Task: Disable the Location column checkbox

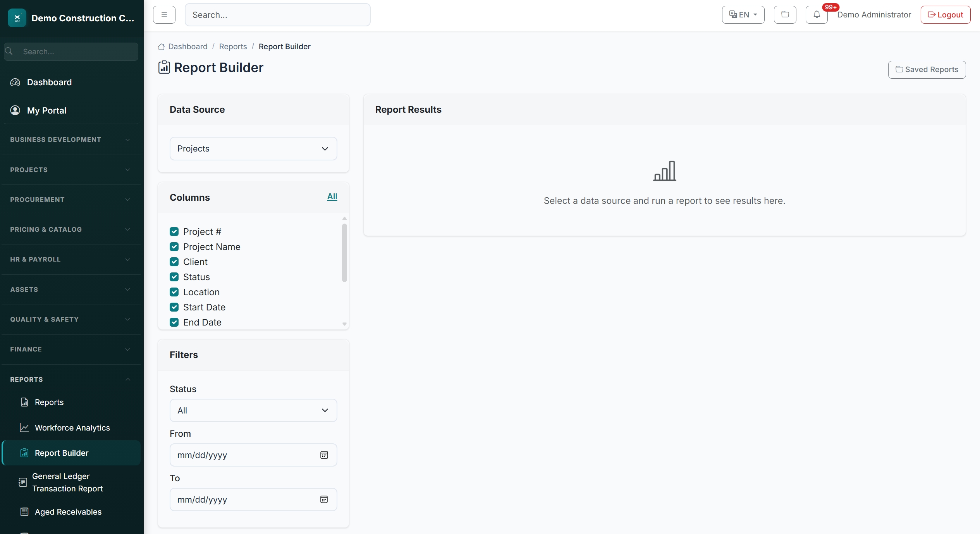Action: [x=174, y=292]
